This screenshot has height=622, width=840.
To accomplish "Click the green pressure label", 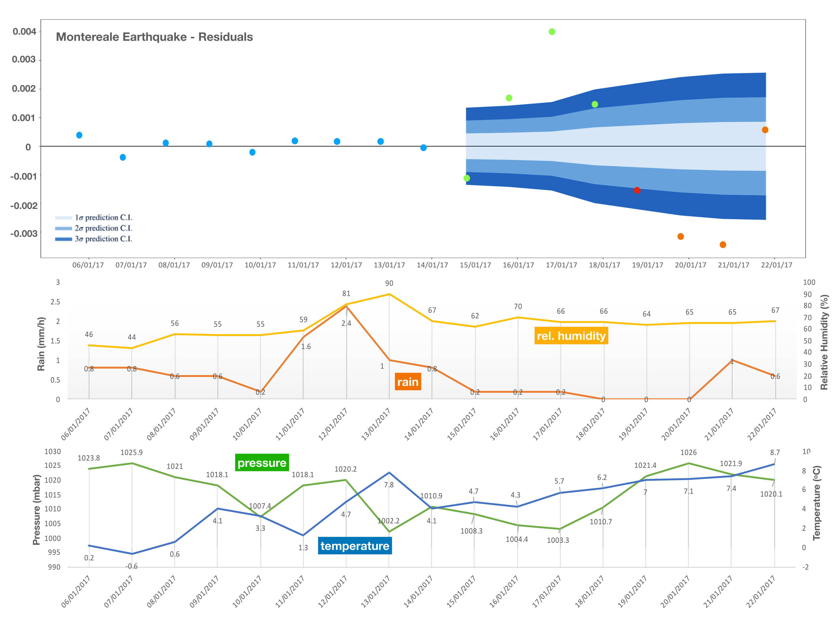I will click(262, 462).
